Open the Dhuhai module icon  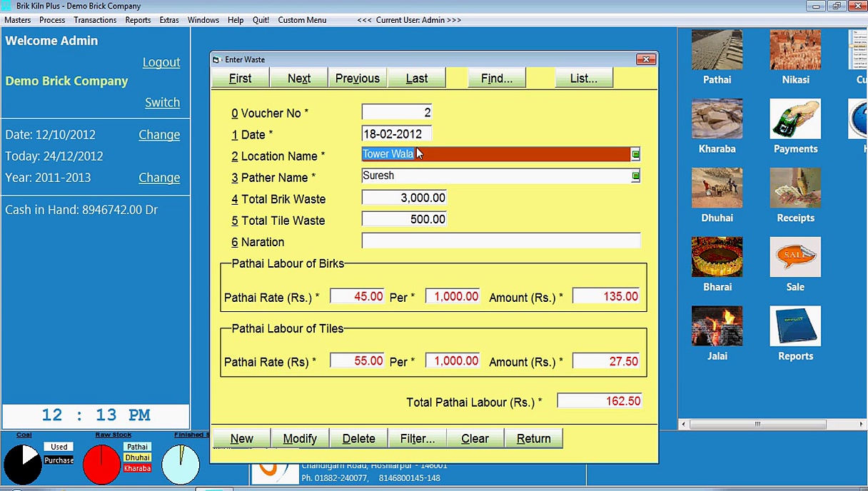717,188
